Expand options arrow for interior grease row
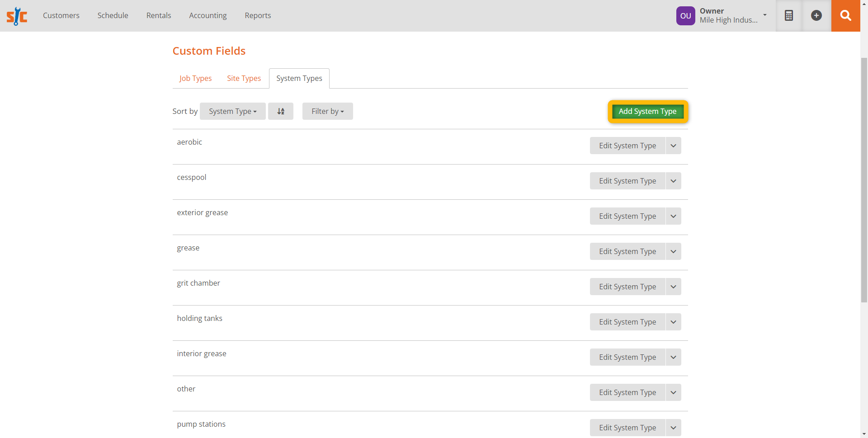The height and width of the screenshot is (438, 868). coord(674,357)
